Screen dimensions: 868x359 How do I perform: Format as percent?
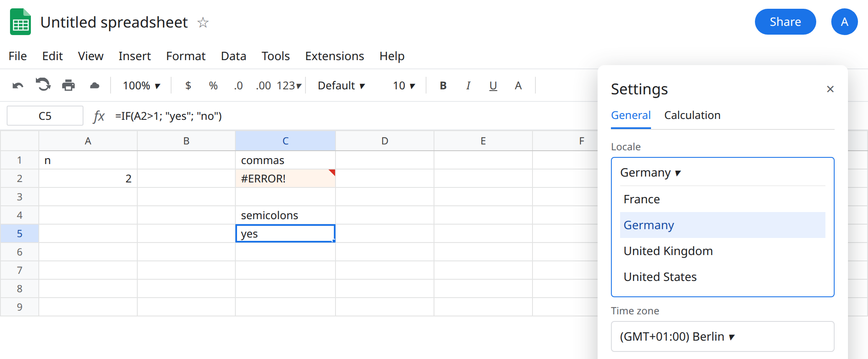(x=213, y=86)
